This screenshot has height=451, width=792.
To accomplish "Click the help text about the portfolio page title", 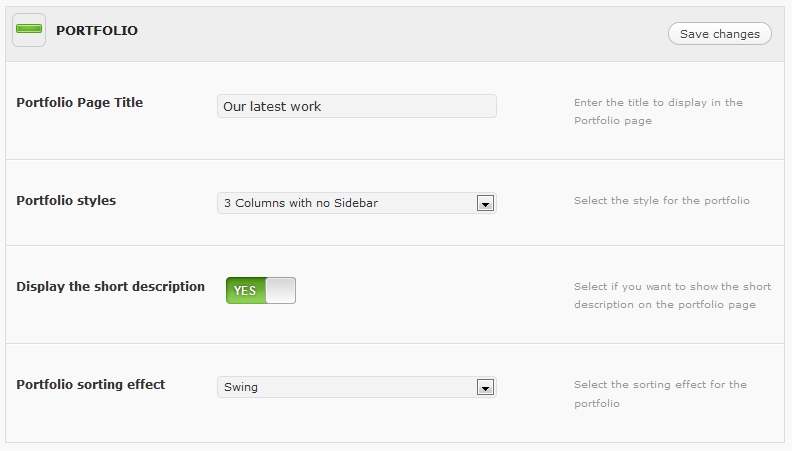I will point(657,111).
